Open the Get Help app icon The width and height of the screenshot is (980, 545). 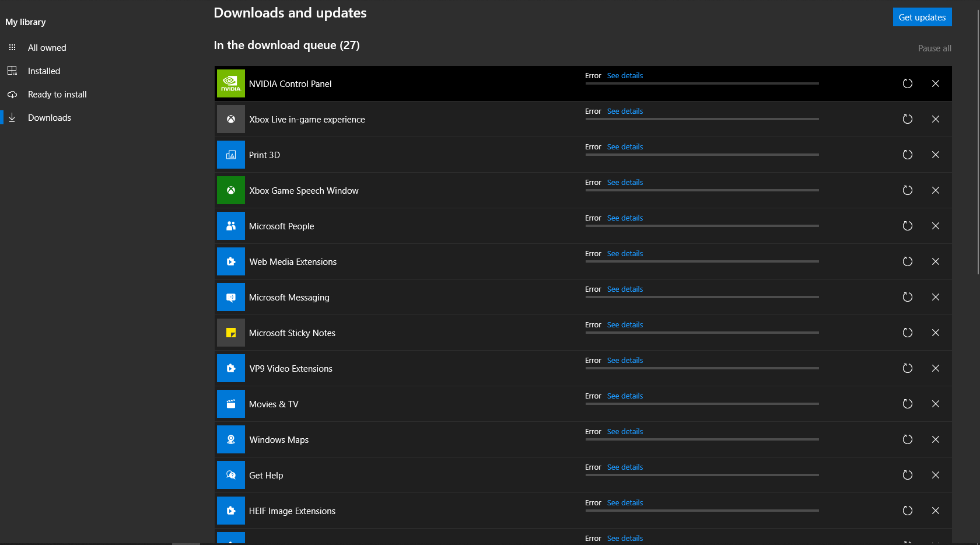pos(231,475)
